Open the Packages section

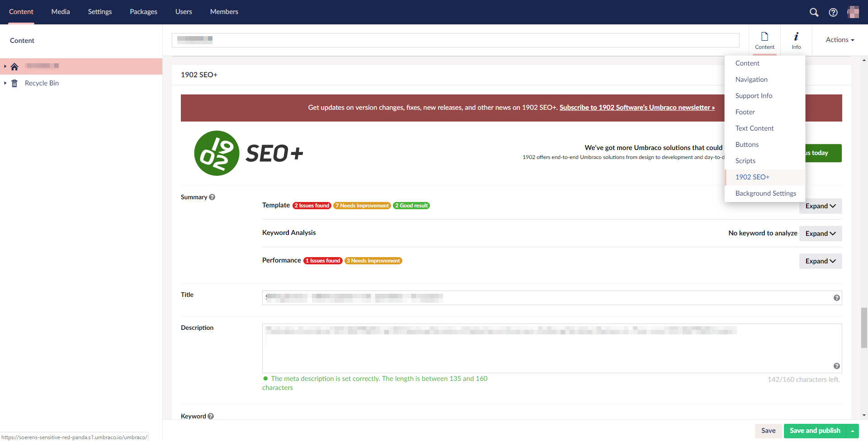[143, 12]
